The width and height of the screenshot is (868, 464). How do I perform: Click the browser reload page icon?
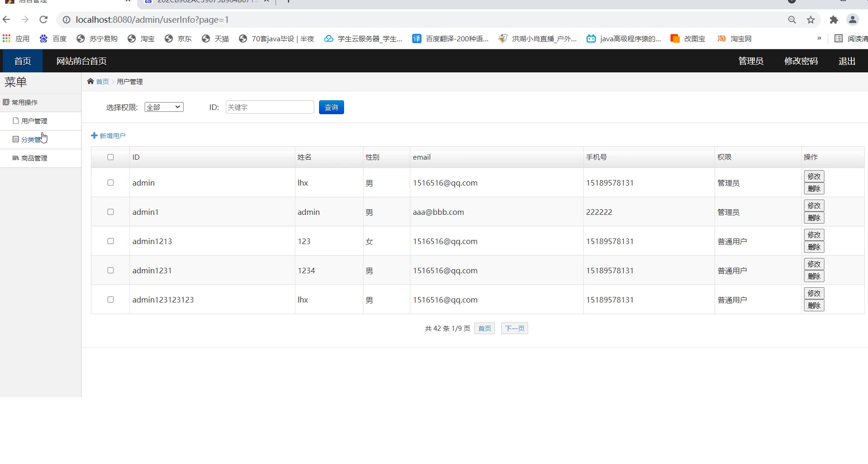(x=44, y=19)
